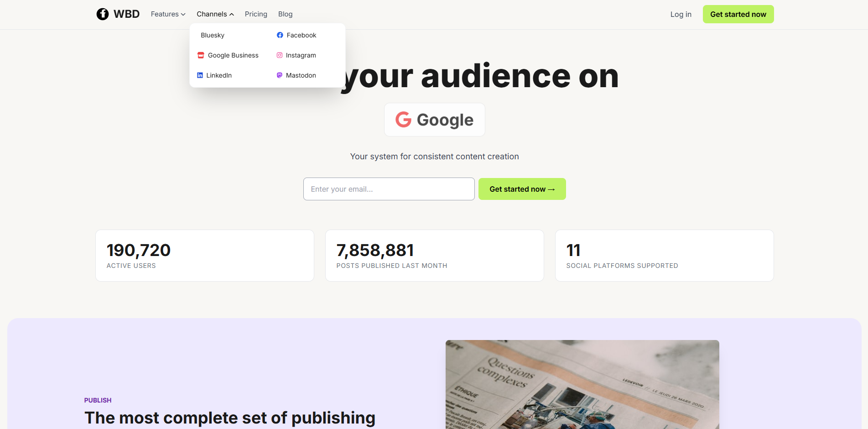Click the 190,720 active users figure
The image size is (868, 429).
(139, 250)
